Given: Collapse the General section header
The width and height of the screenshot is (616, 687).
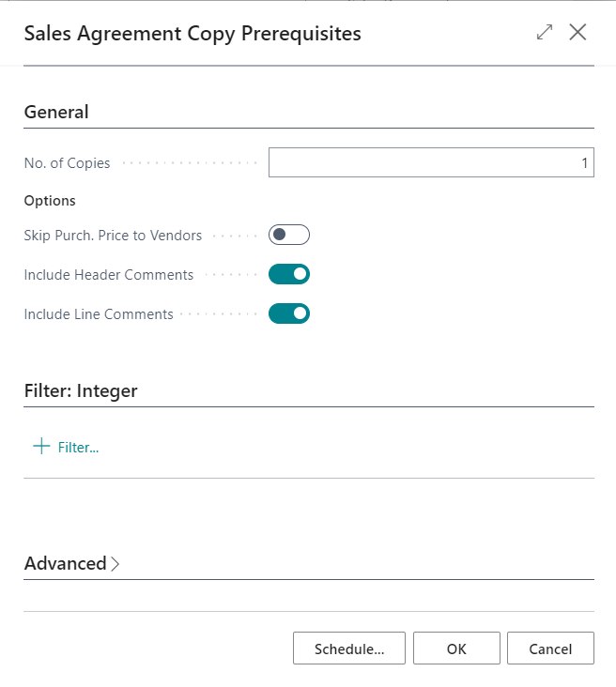Looking at the screenshot, I should (x=56, y=112).
